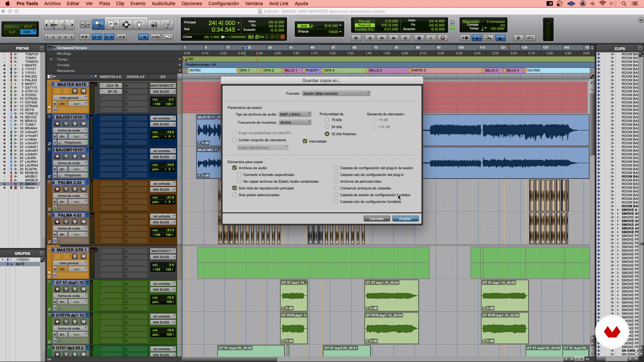Select the Scrubber speaker tool
644x362 pixels.
click(x=154, y=24)
